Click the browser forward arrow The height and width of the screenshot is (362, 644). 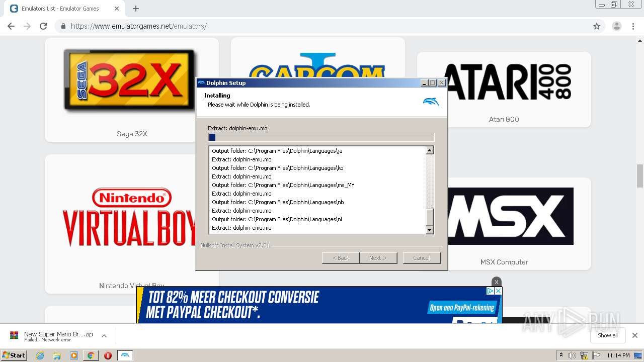[27, 26]
